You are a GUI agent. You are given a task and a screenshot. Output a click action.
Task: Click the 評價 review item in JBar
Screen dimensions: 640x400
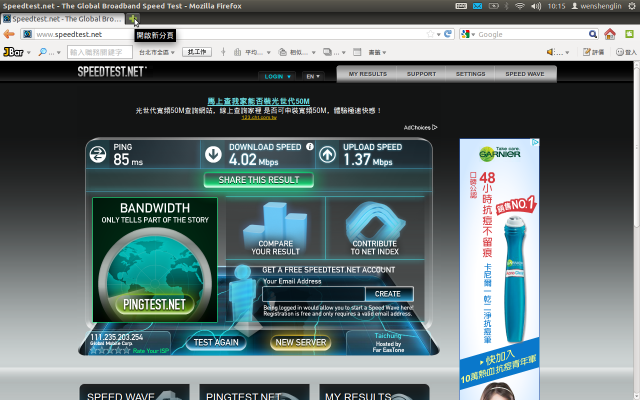[594, 52]
